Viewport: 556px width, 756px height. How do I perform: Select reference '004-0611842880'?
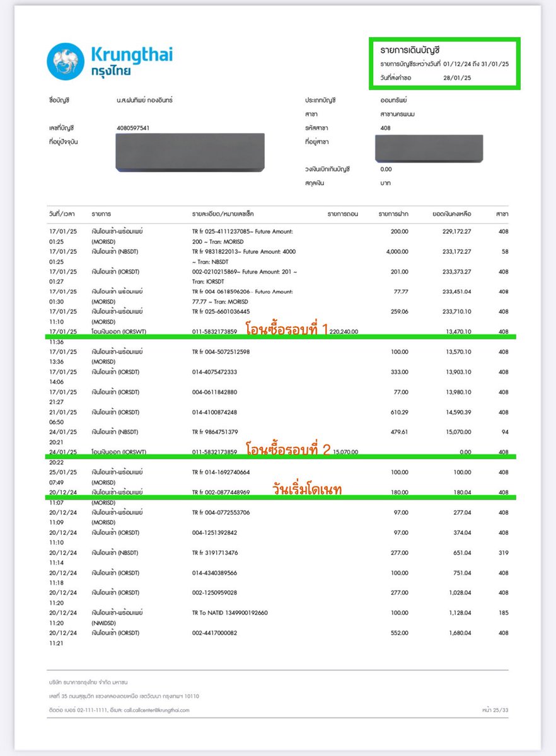click(x=214, y=392)
